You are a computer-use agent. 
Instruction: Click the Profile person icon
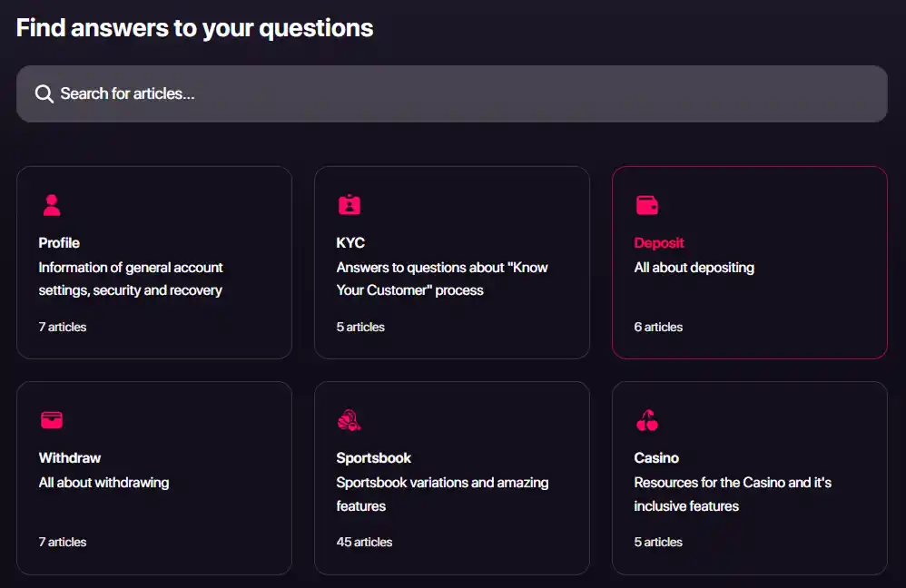click(x=52, y=205)
